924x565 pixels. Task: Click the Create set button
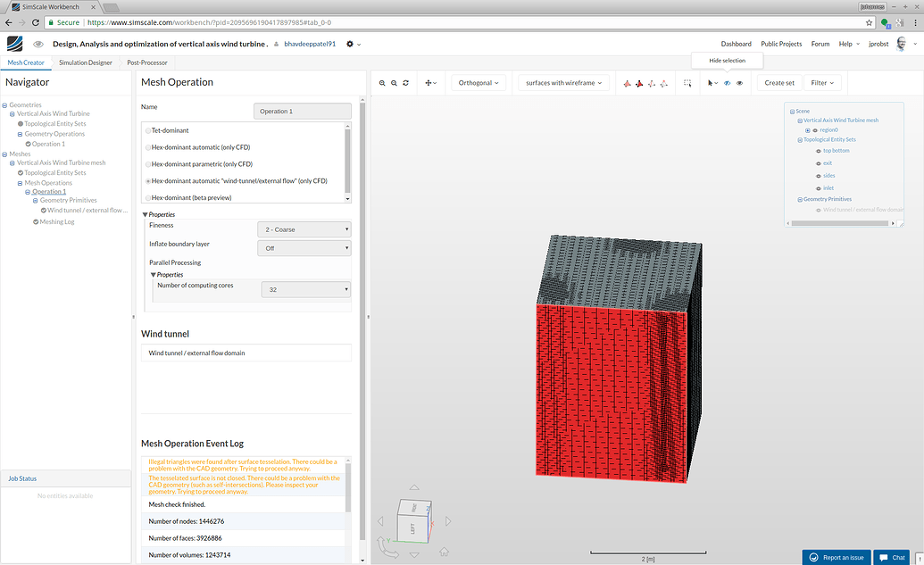click(x=778, y=82)
